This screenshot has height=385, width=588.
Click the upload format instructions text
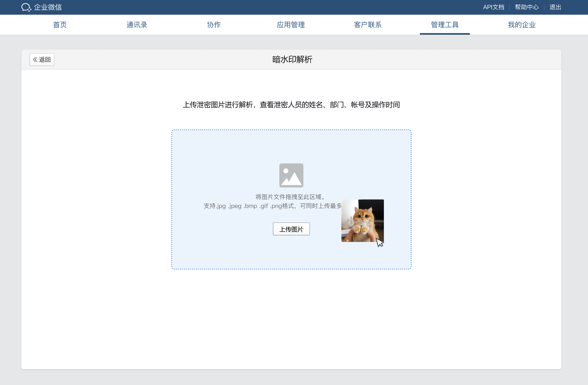pos(272,206)
